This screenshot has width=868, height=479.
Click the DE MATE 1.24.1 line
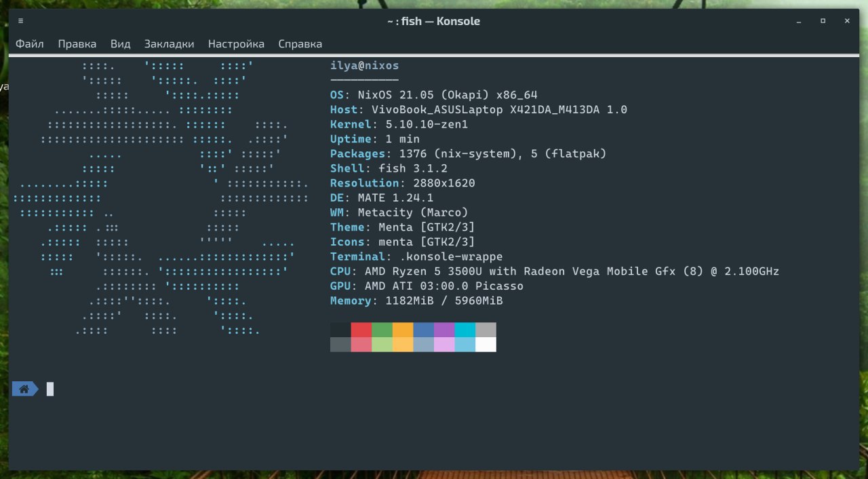pyautogui.click(x=382, y=198)
